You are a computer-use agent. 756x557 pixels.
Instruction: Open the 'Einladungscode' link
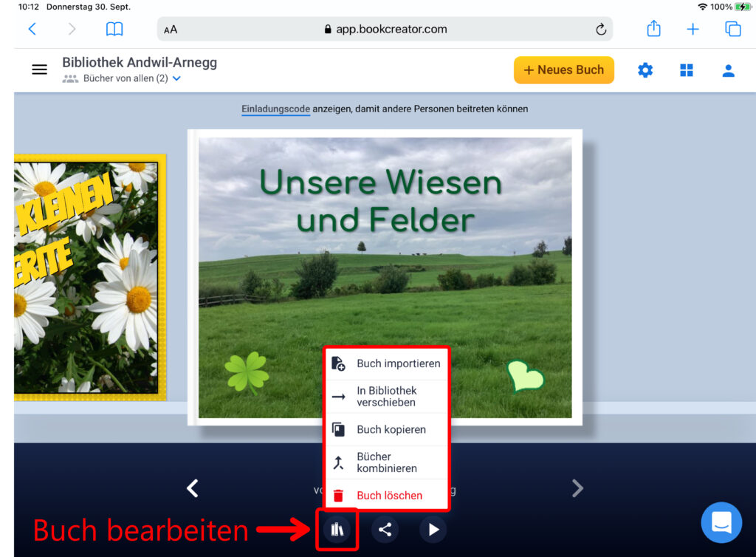point(275,109)
